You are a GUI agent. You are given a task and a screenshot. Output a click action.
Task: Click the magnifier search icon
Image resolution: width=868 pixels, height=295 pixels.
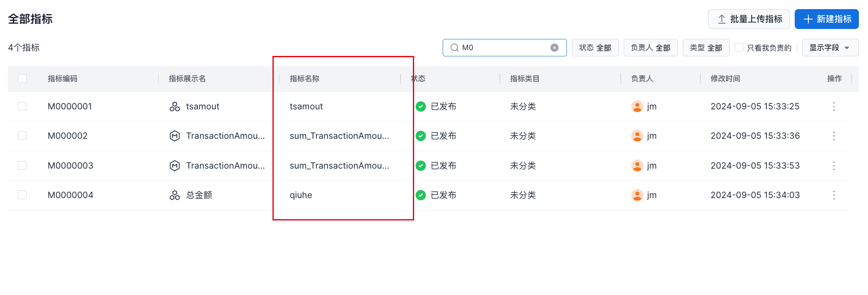click(x=454, y=48)
